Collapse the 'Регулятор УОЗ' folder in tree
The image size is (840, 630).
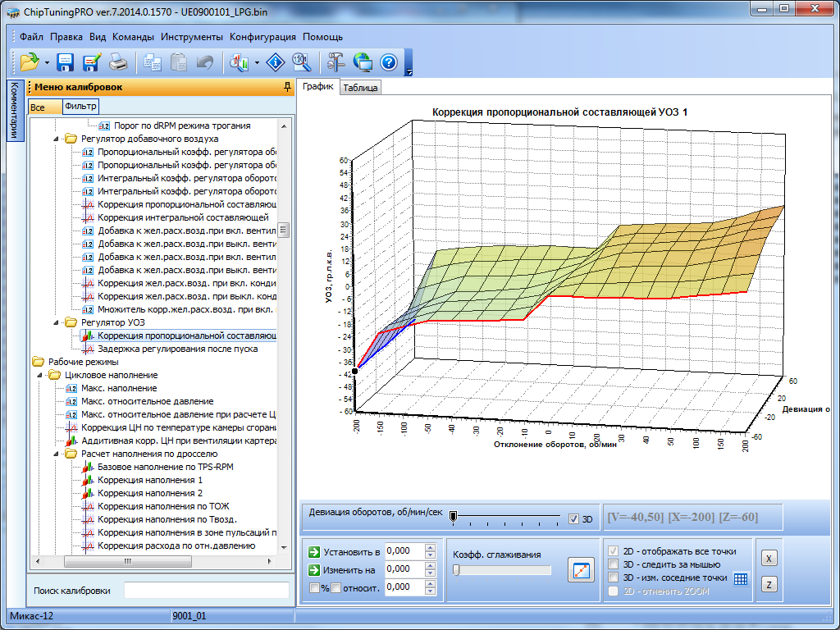[57, 322]
